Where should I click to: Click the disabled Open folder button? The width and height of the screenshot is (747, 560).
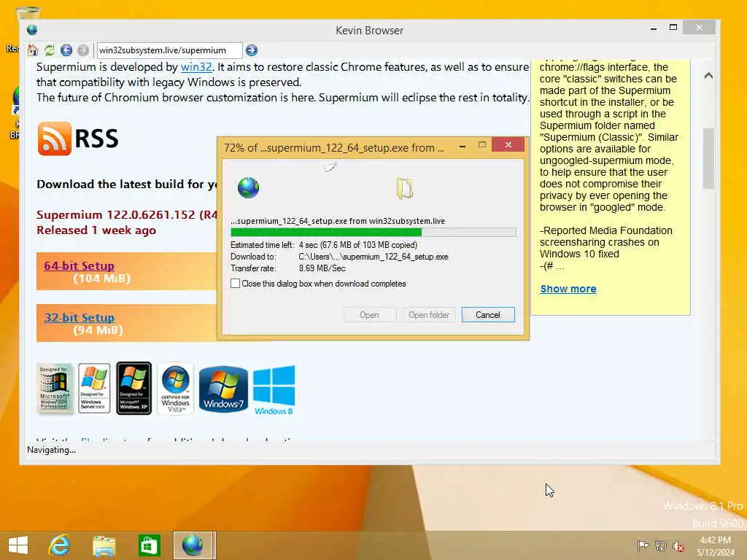click(x=429, y=315)
